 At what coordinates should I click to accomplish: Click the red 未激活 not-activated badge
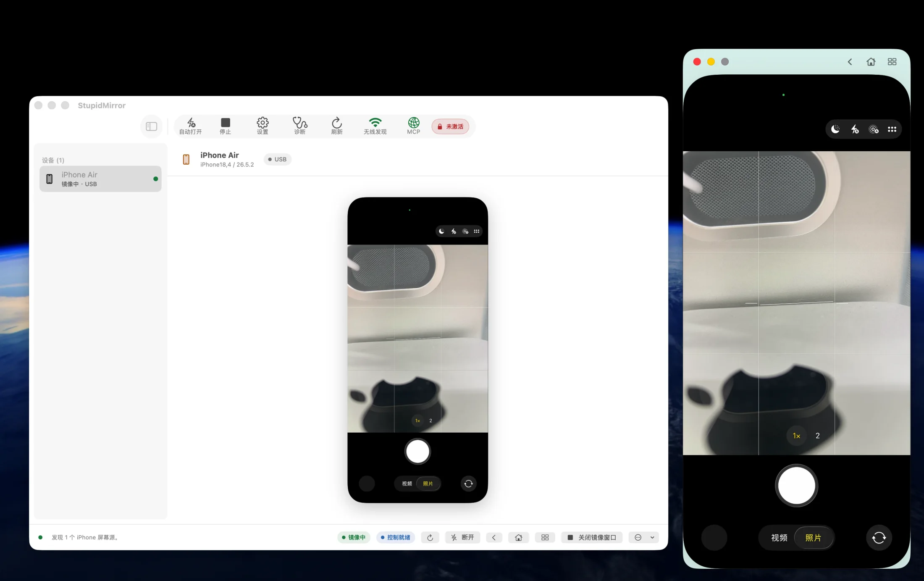(x=450, y=126)
